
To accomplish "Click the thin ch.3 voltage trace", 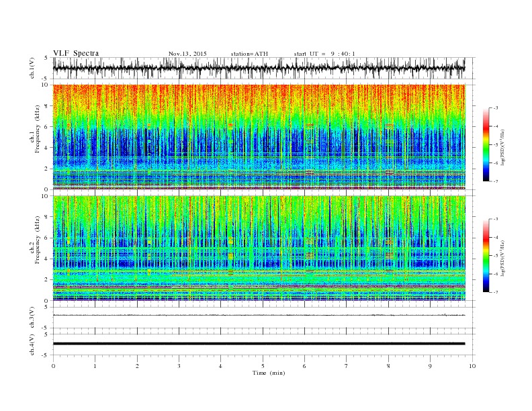I will point(259,315).
